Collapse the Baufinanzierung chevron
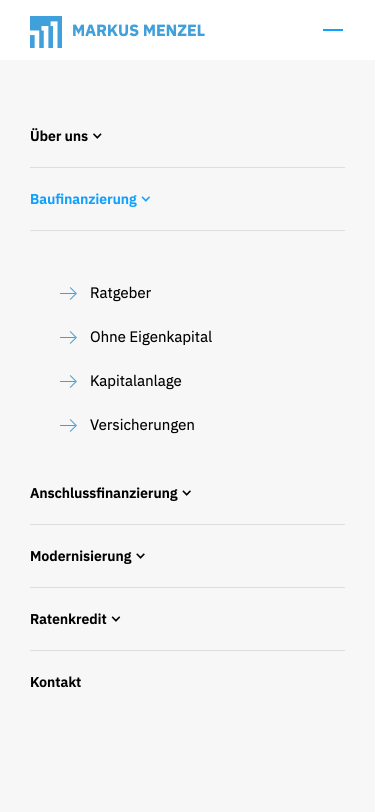Viewport: 375px width, 812px height. coord(146,199)
